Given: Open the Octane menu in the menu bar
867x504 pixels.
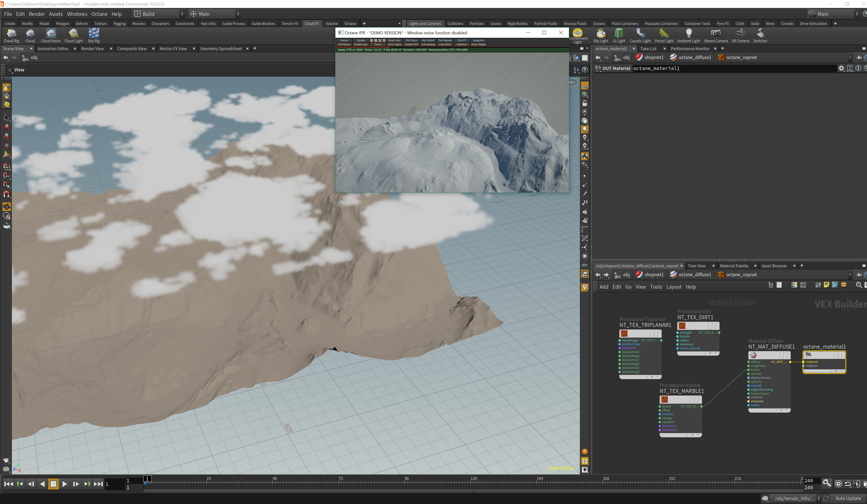Looking at the screenshot, I should (x=99, y=14).
